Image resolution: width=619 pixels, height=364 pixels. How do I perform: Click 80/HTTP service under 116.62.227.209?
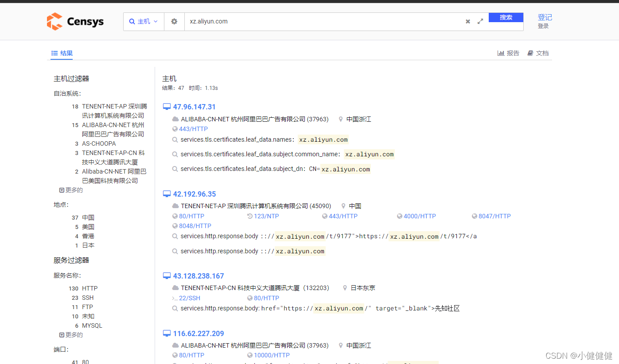[191, 355]
